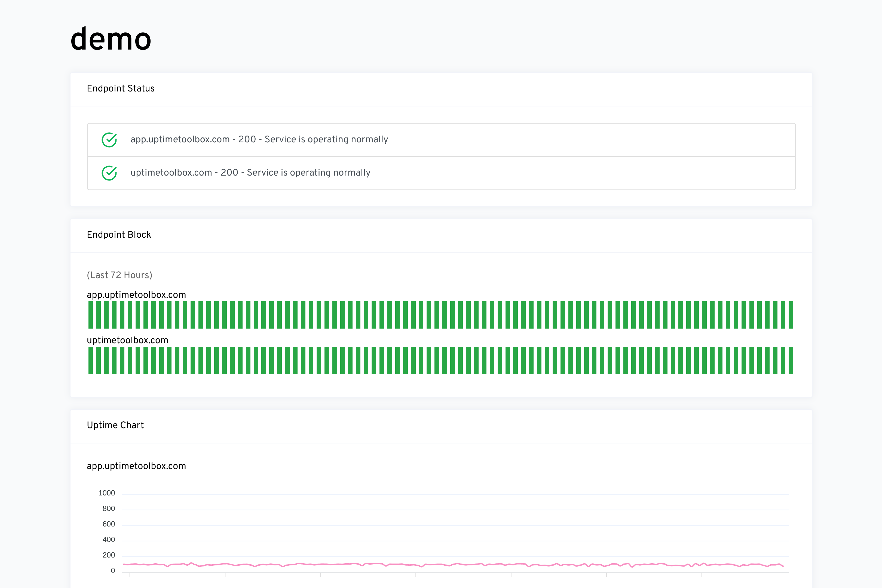Select the app.uptimetoolbox.com - 200 status row text
The height and width of the screenshot is (588, 882).
pyautogui.click(x=259, y=139)
